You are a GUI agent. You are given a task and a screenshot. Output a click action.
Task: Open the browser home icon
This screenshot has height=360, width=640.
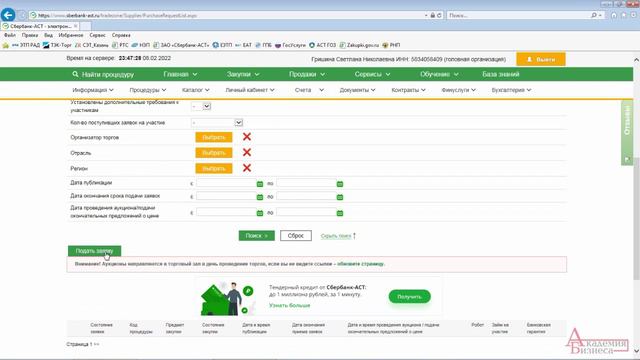click(613, 15)
